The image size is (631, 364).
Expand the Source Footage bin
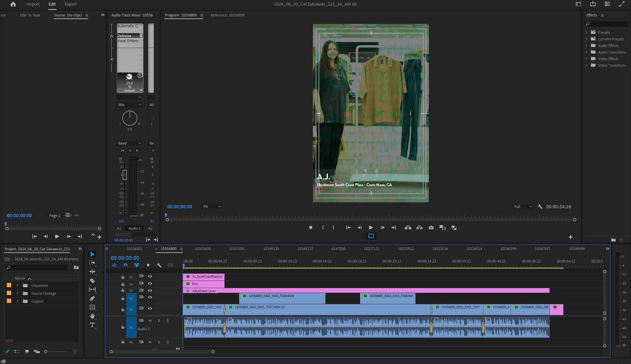coord(18,293)
